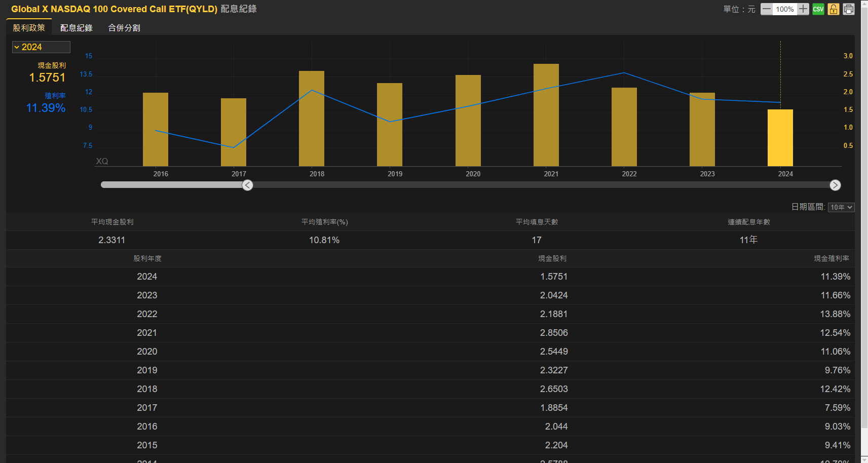This screenshot has width=868, height=463.
Task: Switch to the 合併分割 tab
Action: pos(124,28)
